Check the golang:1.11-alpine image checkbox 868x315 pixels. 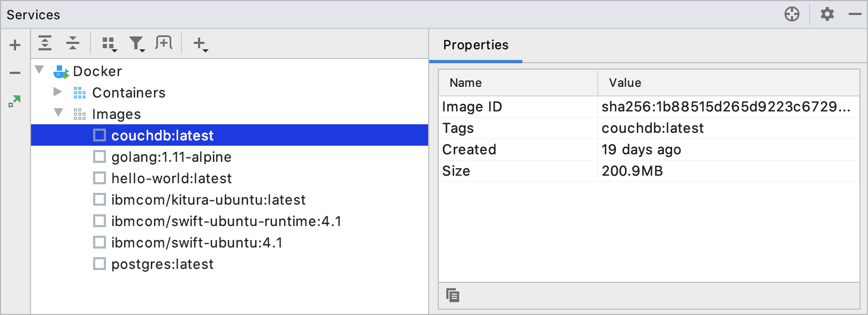(x=100, y=156)
